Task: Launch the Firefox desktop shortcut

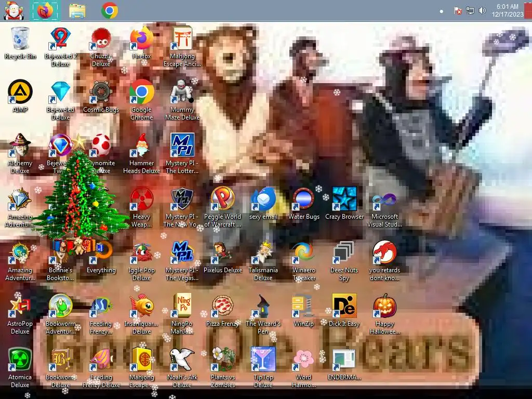Action: coord(141,43)
